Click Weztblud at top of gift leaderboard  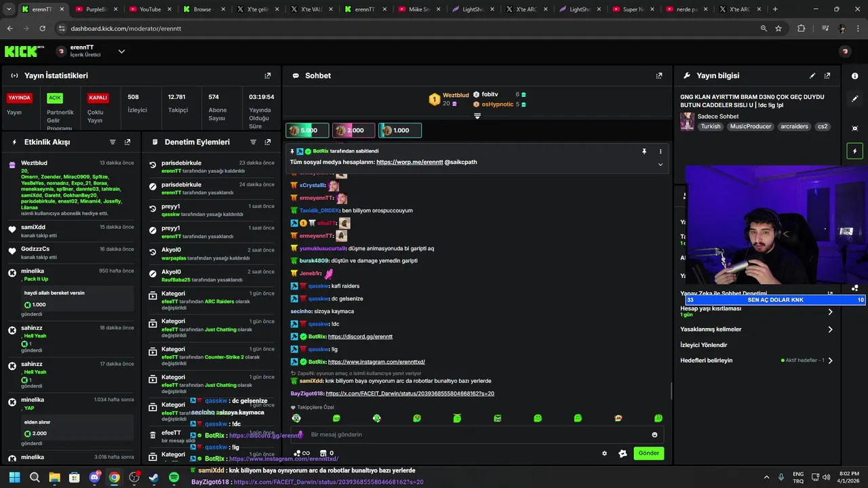(x=456, y=95)
